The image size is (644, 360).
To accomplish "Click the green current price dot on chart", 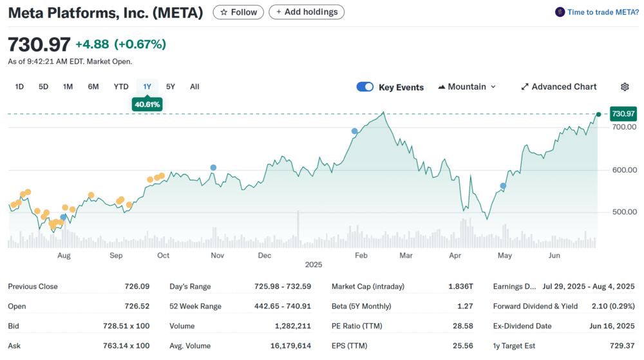I will [598, 115].
